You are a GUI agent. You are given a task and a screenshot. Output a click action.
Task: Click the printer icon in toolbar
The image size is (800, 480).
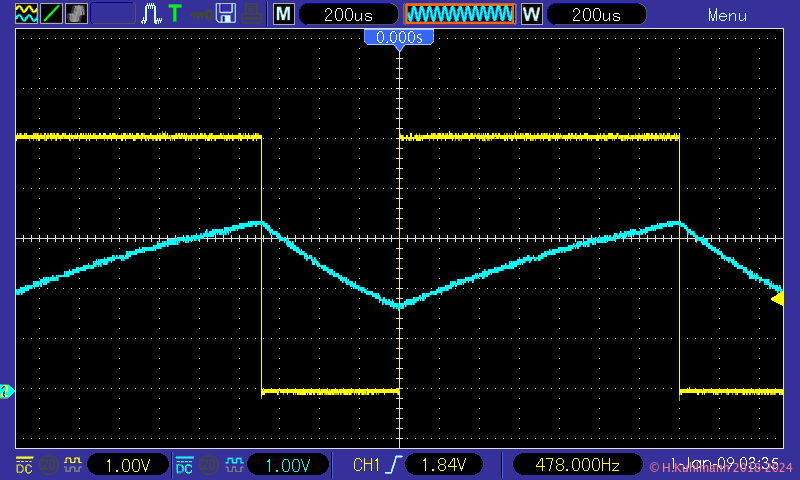(252, 14)
